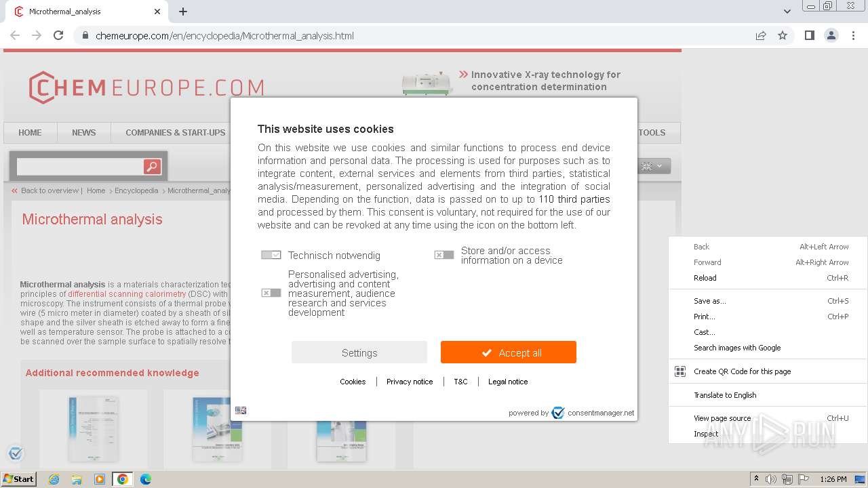Select Forward in the context menu
The width and height of the screenshot is (868, 488).
pyautogui.click(x=768, y=262)
